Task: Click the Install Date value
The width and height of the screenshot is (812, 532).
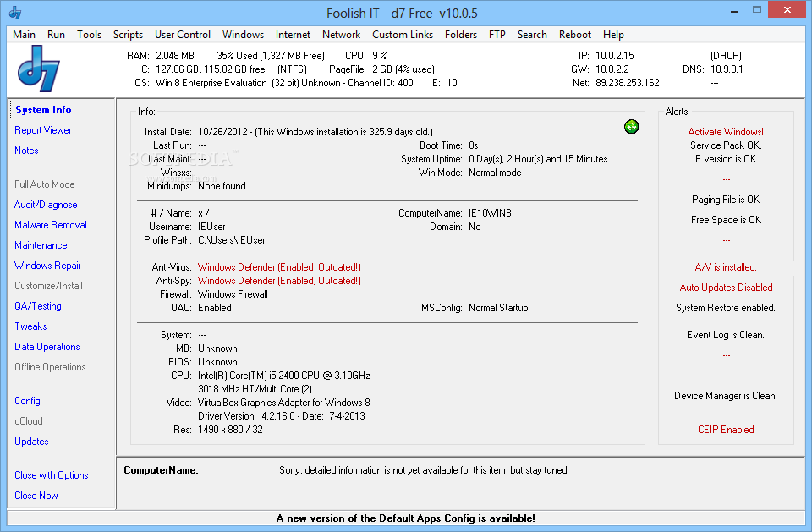Action: click(315, 132)
